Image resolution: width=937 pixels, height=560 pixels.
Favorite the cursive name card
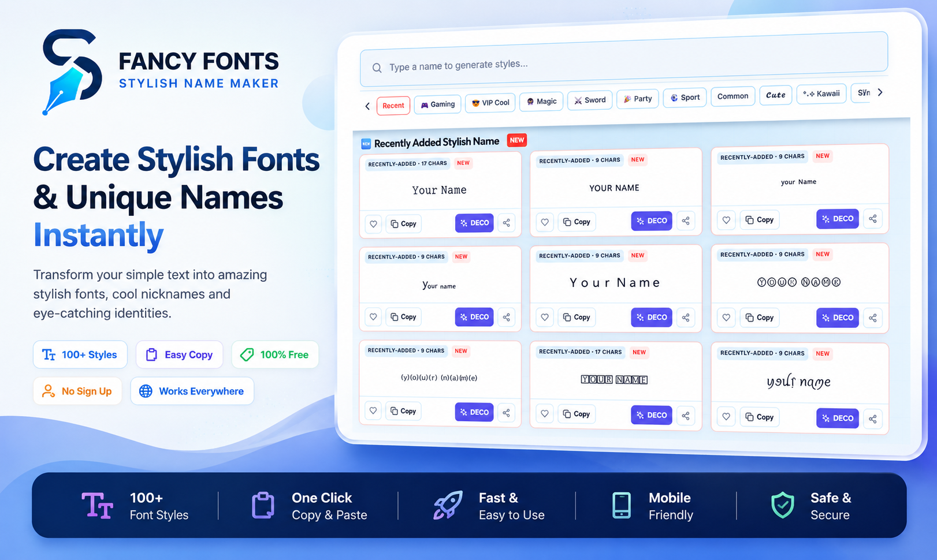point(726,416)
